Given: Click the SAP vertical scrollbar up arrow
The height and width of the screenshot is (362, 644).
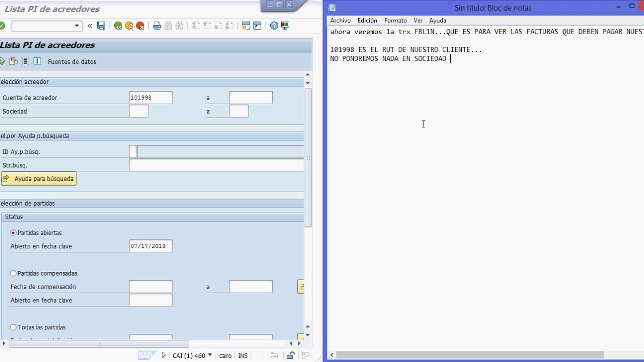Looking at the screenshot, I should point(308,74).
